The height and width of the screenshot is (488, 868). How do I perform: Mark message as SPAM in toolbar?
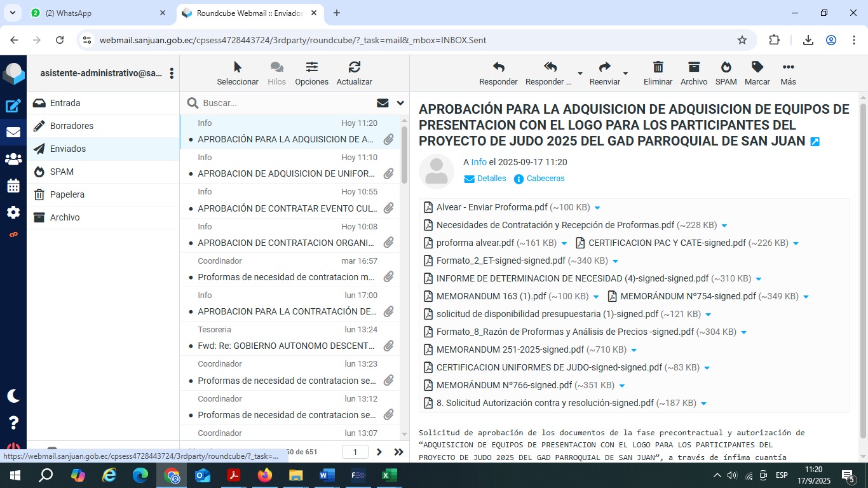(726, 67)
